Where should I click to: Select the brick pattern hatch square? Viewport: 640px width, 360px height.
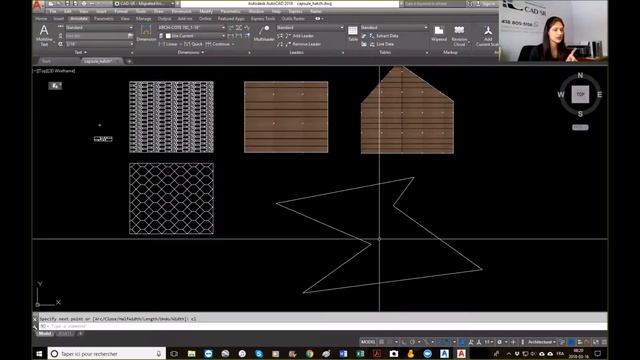click(171, 117)
